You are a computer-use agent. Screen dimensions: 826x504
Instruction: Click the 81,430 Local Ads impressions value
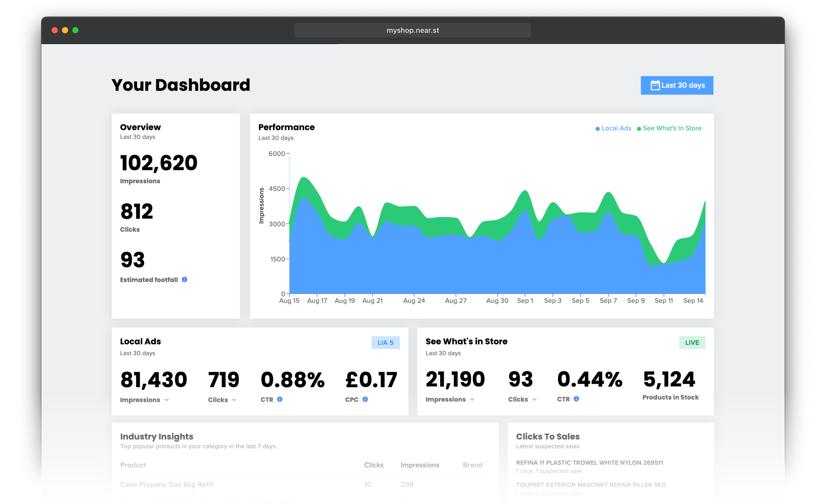coord(154,380)
